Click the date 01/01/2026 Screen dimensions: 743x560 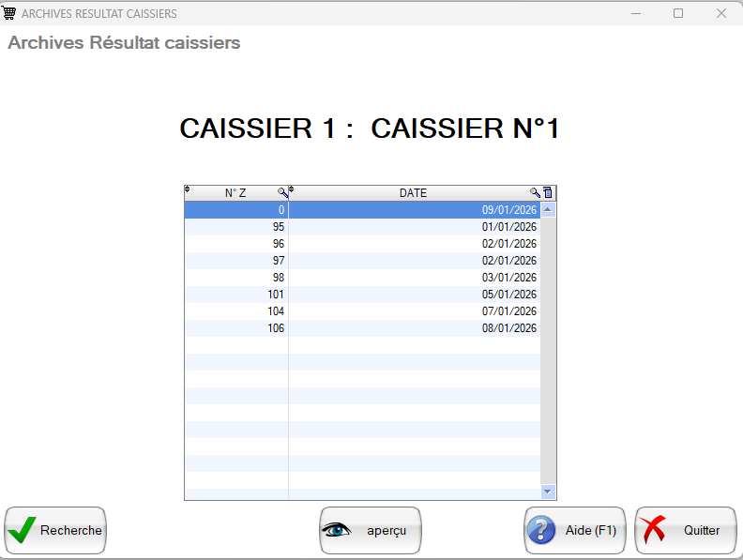pyautogui.click(x=508, y=227)
